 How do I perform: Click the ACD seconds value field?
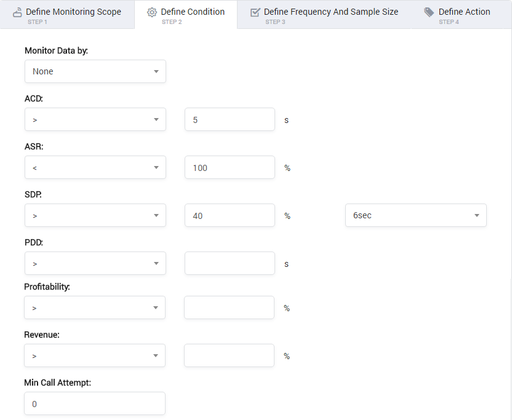(x=230, y=119)
